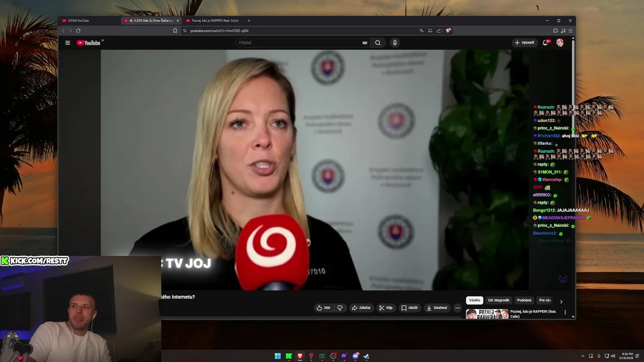The width and height of the screenshot is (644, 362).
Task: Dislike the video
Action: pos(340,308)
